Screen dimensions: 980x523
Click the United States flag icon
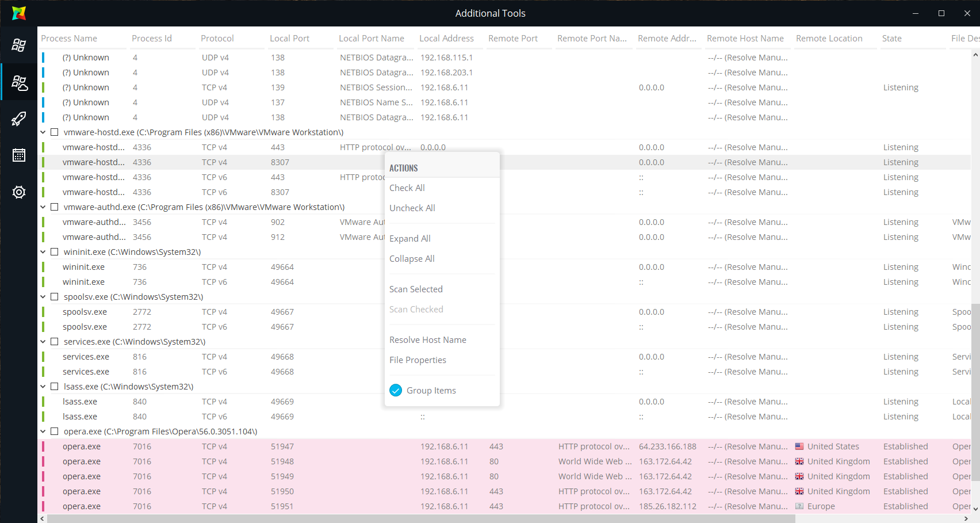click(799, 446)
